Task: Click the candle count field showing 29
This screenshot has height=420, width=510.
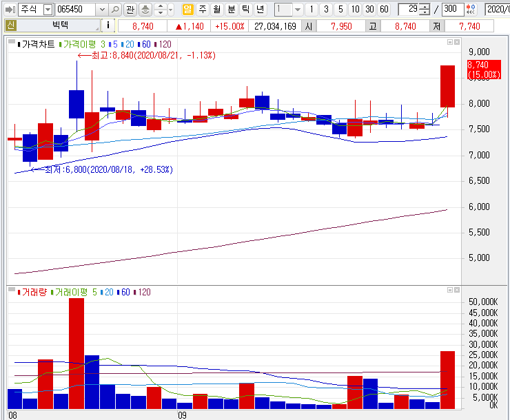Action: (x=409, y=9)
